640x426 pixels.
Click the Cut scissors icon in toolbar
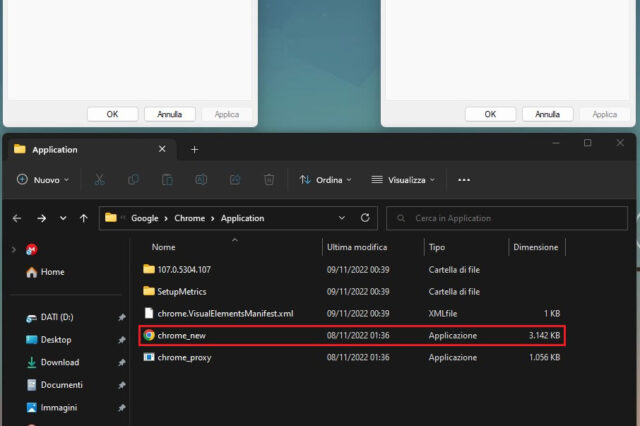click(x=99, y=180)
